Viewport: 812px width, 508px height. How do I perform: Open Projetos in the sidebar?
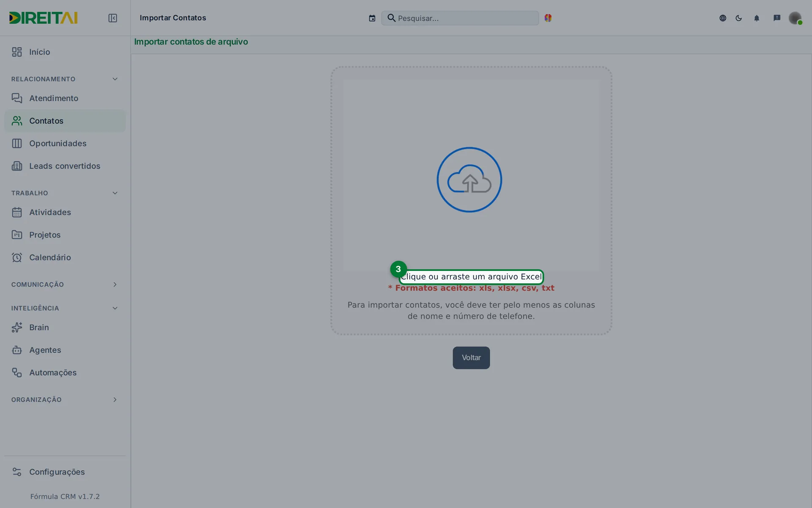pyautogui.click(x=65, y=235)
